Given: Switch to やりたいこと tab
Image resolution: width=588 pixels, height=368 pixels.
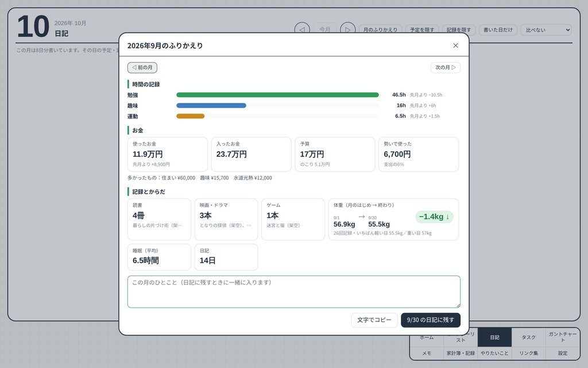Looking at the screenshot, I should point(494,354).
